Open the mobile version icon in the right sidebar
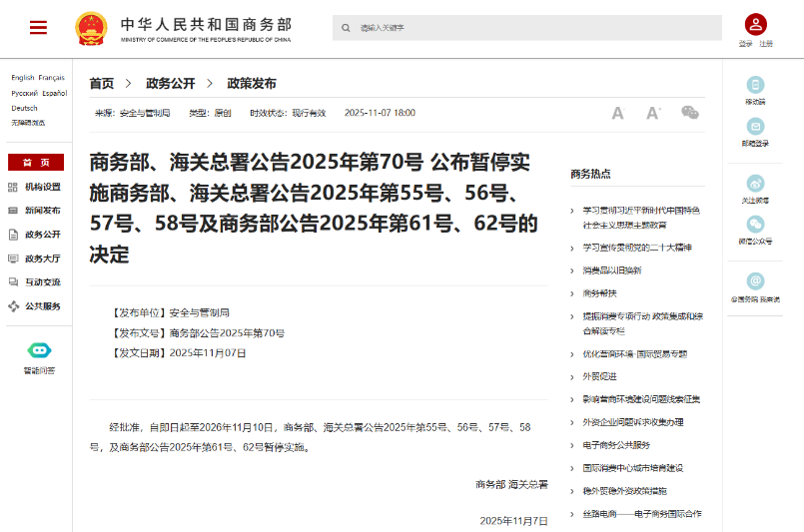 [755, 85]
